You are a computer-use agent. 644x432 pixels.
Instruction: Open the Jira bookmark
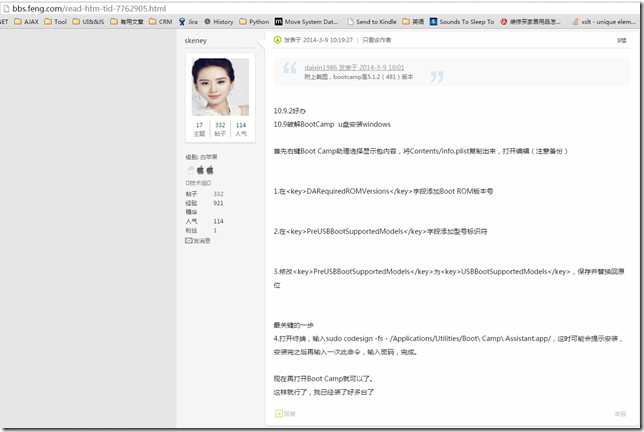click(188, 21)
